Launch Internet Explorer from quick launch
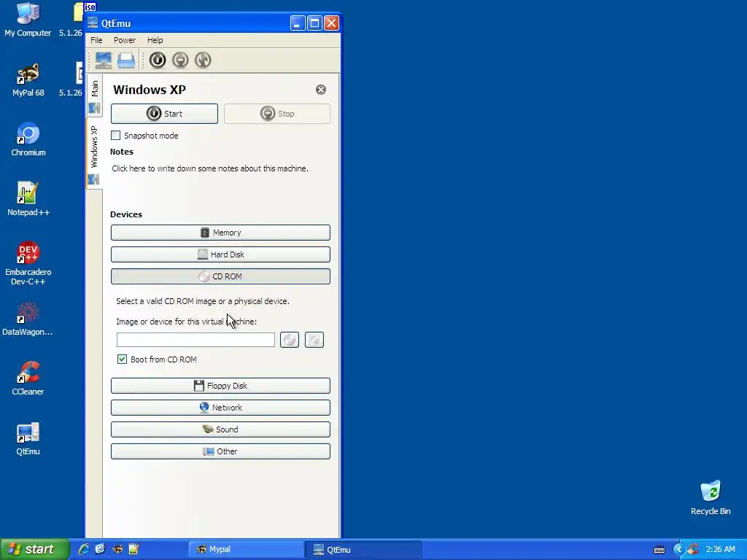The width and height of the screenshot is (747, 560). click(84, 549)
